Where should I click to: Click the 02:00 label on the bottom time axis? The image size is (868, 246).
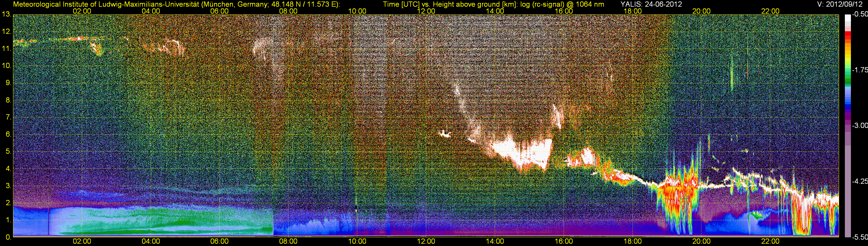pos(82,241)
